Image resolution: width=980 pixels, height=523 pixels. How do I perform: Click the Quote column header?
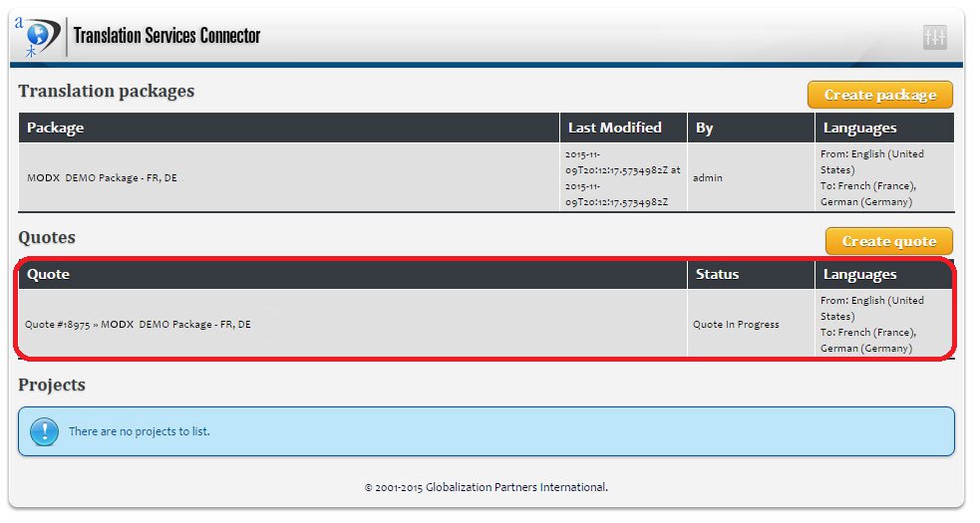point(353,274)
